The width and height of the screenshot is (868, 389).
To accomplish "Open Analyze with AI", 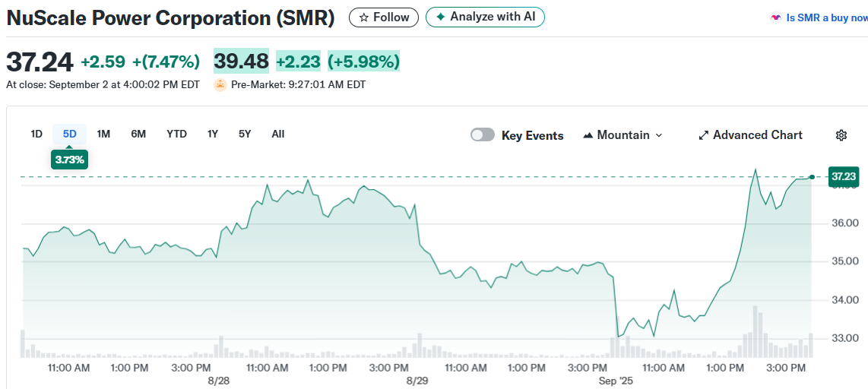I will [x=485, y=17].
